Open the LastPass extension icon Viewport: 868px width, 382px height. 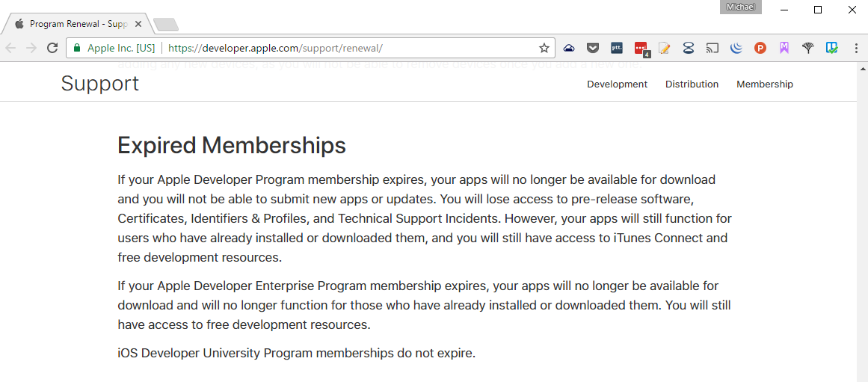pos(641,49)
